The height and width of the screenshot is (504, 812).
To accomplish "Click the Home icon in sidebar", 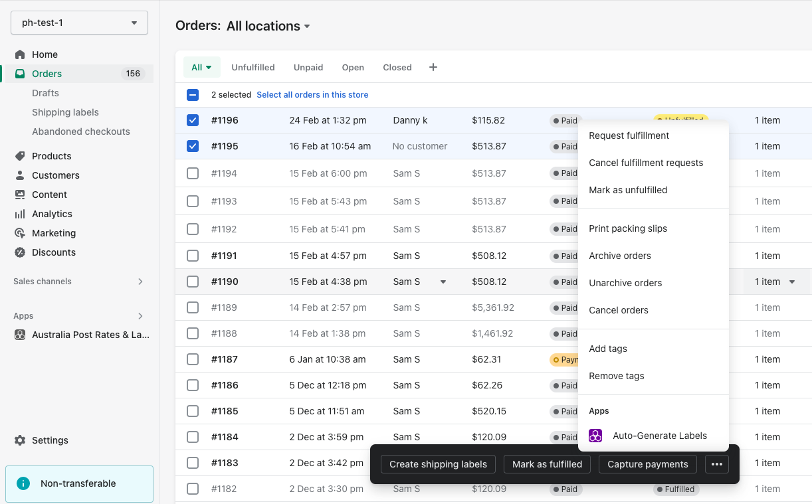I will point(20,54).
